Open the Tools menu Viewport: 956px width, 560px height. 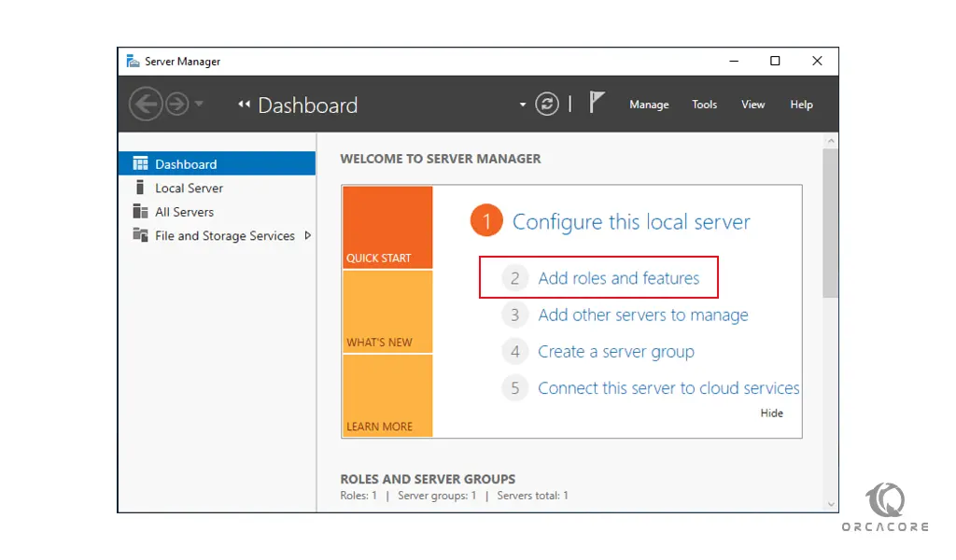pyautogui.click(x=704, y=105)
